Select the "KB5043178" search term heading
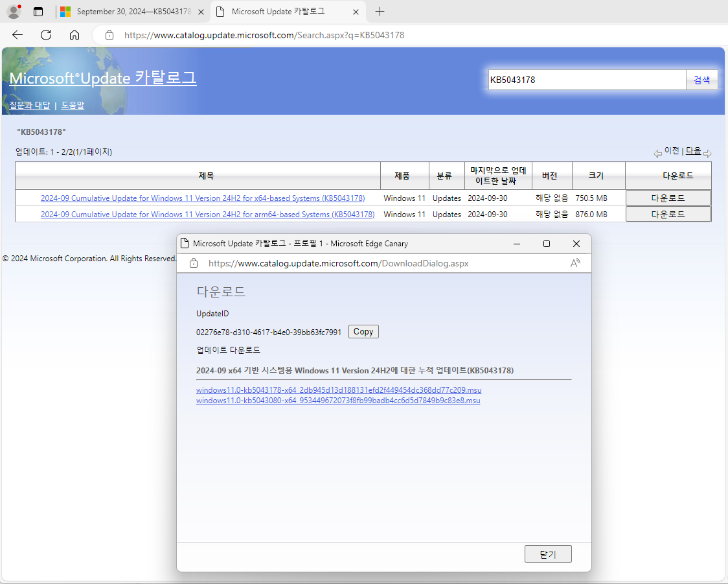The width and height of the screenshot is (728, 584). [41, 132]
